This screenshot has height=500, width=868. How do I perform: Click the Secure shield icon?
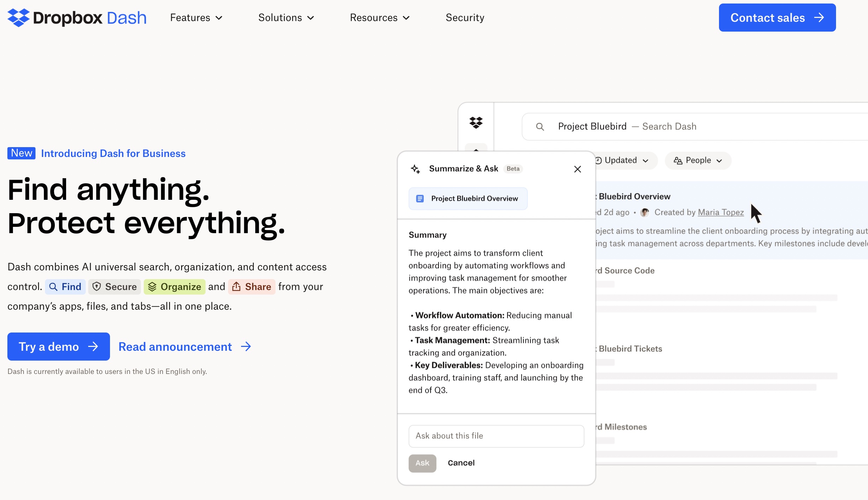[x=97, y=287]
